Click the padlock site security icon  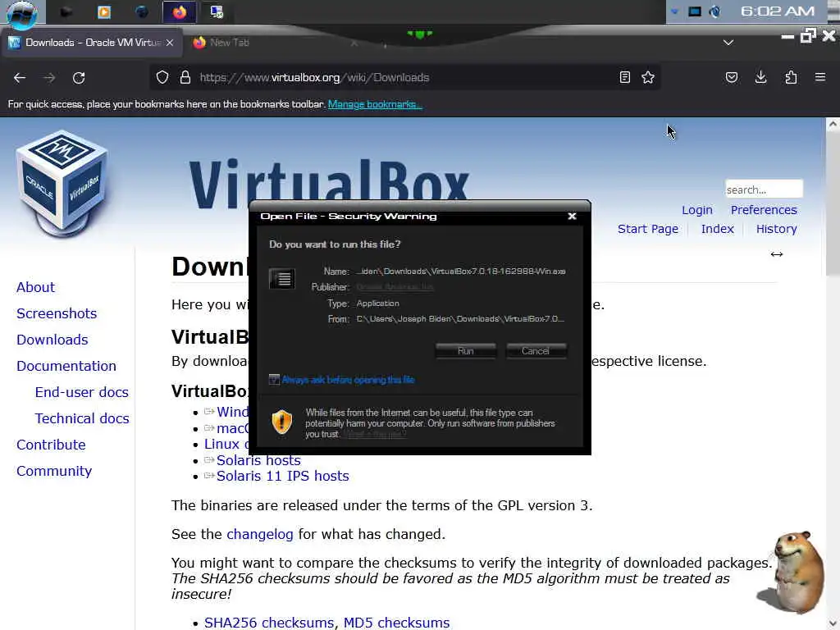point(185,78)
